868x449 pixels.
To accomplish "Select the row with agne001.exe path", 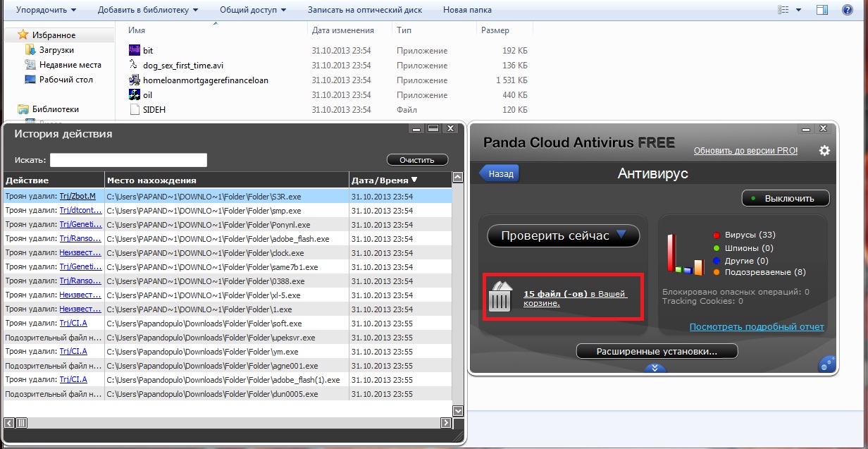I will [x=228, y=365].
